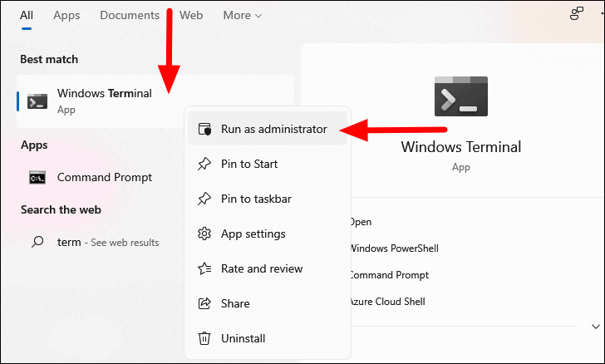The image size is (605, 364).
Task: Open App settings from the context menu
Action: (268, 234)
